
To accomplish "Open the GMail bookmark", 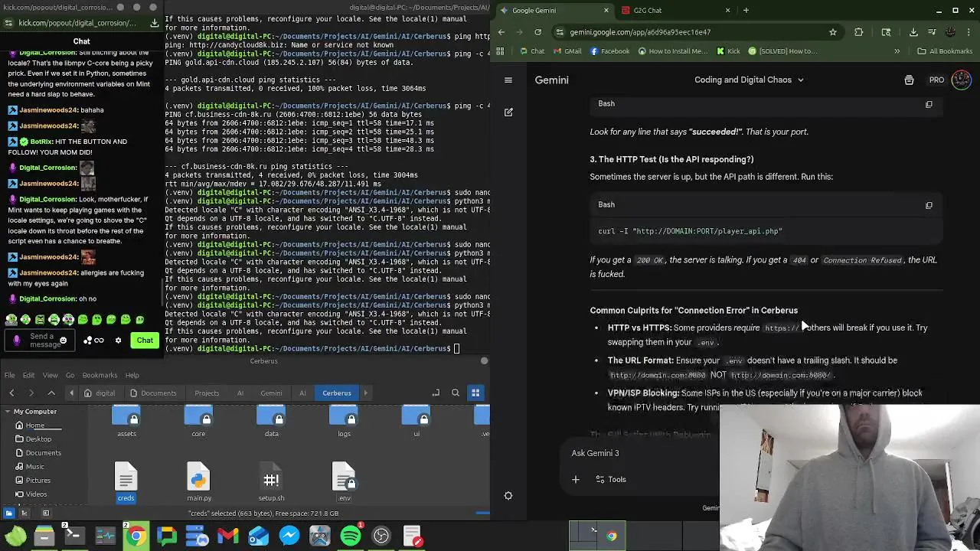I will click(x=567, y=51).
